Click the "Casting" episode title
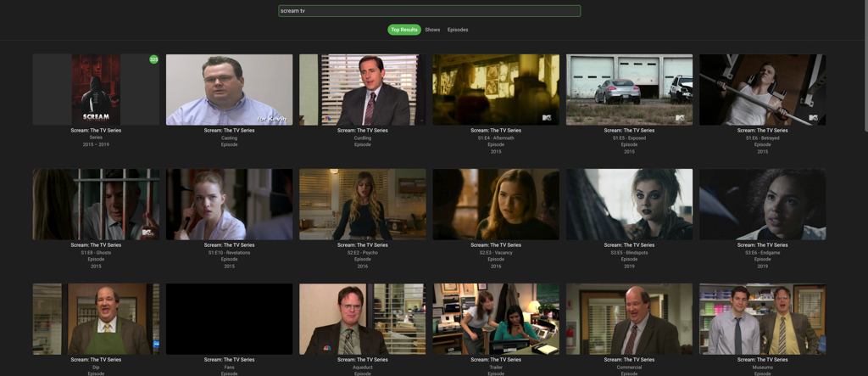Image resolution: width=868 pixels, height=376 pixels. 229,138
